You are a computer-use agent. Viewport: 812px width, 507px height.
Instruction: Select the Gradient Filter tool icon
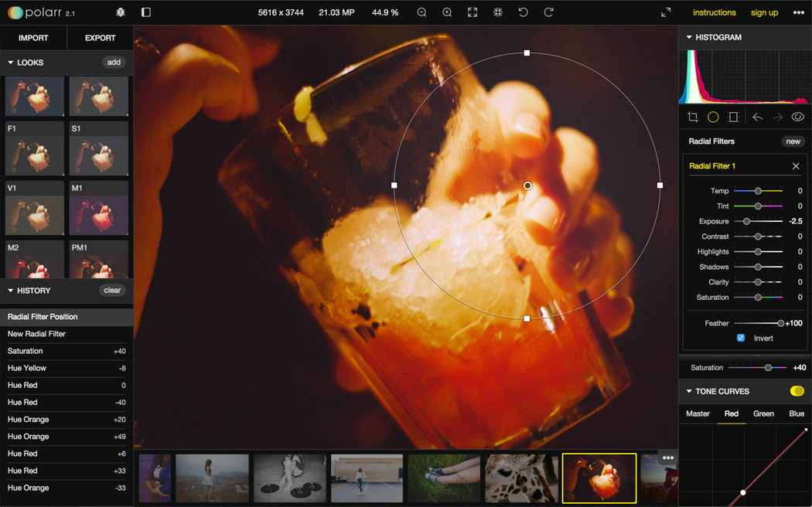(733, 117)
